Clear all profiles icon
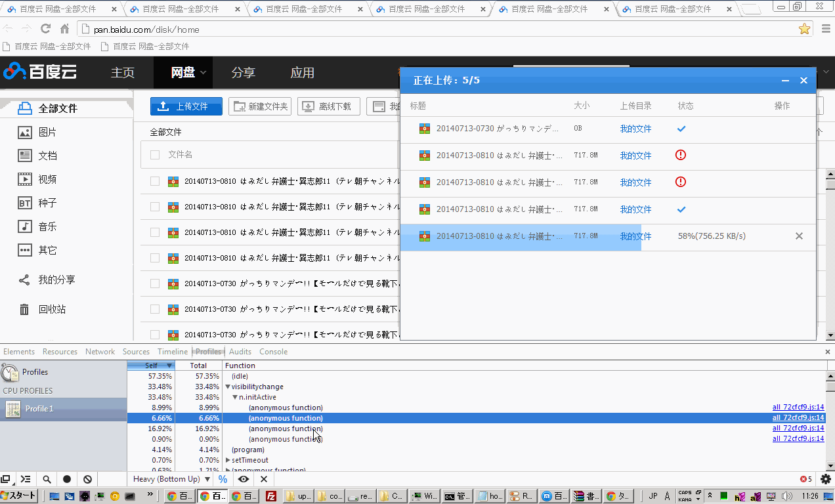Viewport: 835px width, 504px height. [87, 480]
